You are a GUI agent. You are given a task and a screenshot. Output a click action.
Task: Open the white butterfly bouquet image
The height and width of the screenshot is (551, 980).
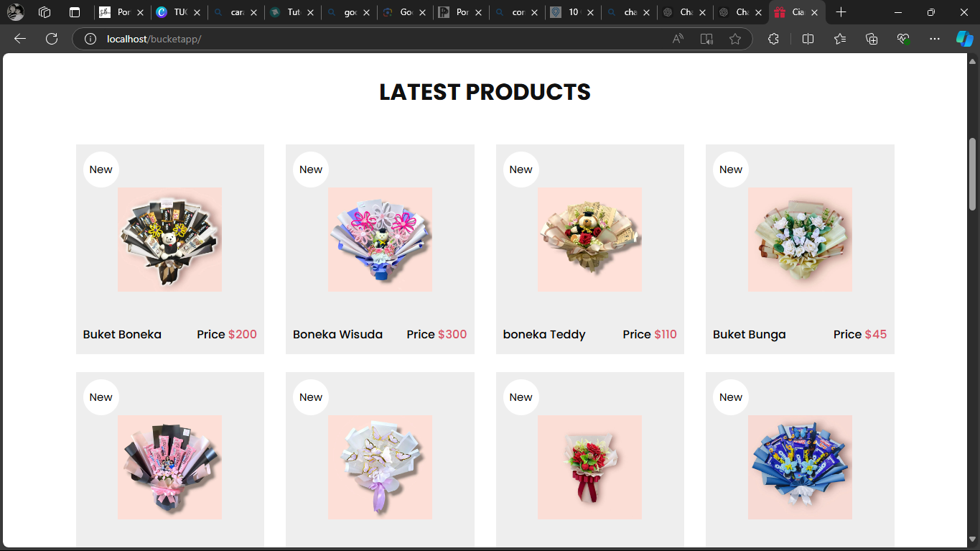tap(380, 467)
